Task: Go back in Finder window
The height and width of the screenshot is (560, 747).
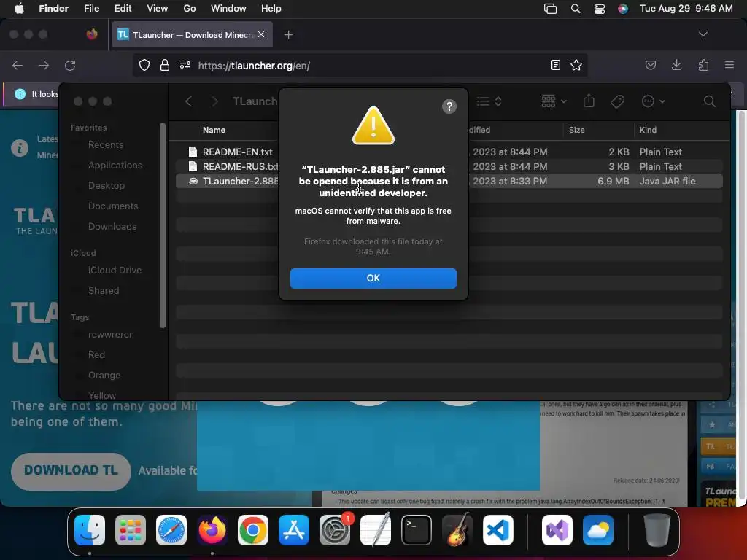Action: tap(189, 101)
